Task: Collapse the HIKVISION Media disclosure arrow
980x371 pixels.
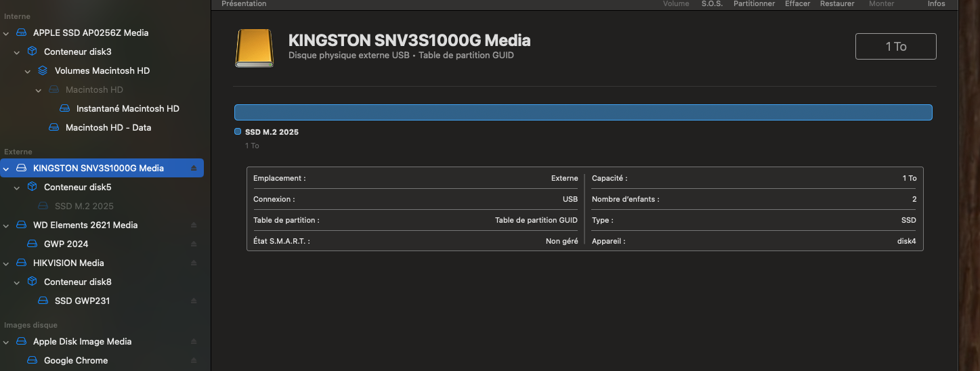Action: coord(6,263)
